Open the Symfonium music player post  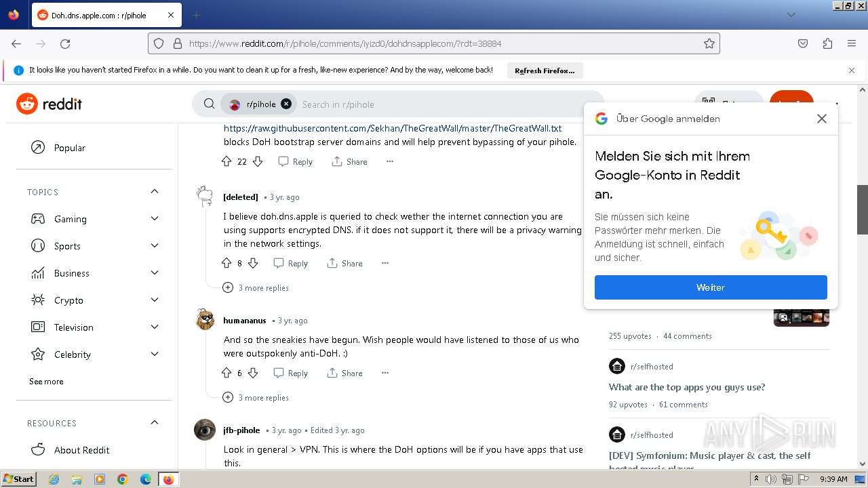[709, 462]
